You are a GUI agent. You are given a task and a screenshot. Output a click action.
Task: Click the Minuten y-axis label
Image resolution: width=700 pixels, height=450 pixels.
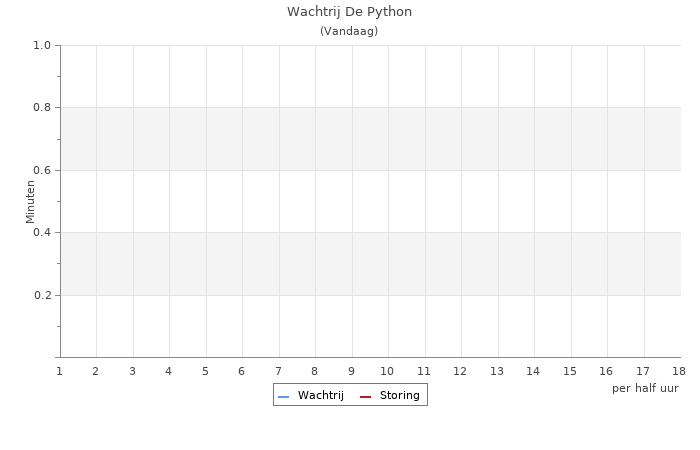(30, 201)
